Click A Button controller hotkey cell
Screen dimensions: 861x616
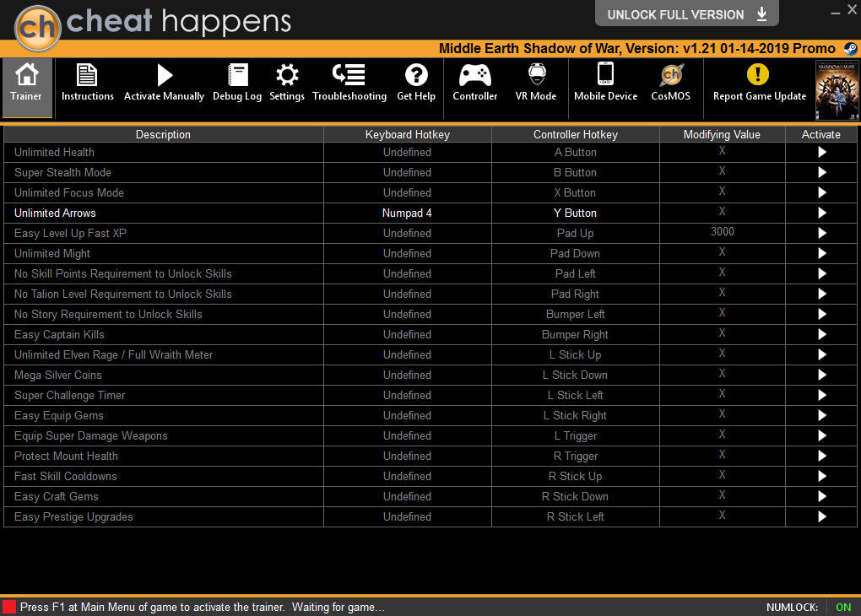(575, 152)
